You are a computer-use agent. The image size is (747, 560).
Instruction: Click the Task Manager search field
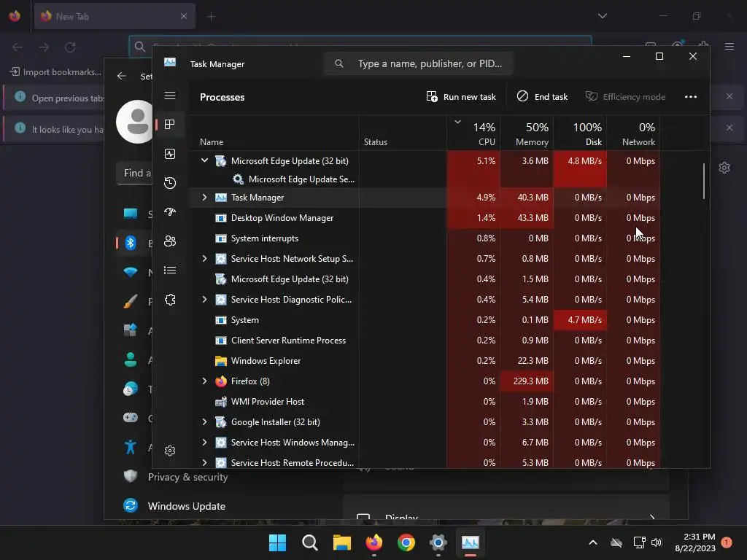[419, 63]
